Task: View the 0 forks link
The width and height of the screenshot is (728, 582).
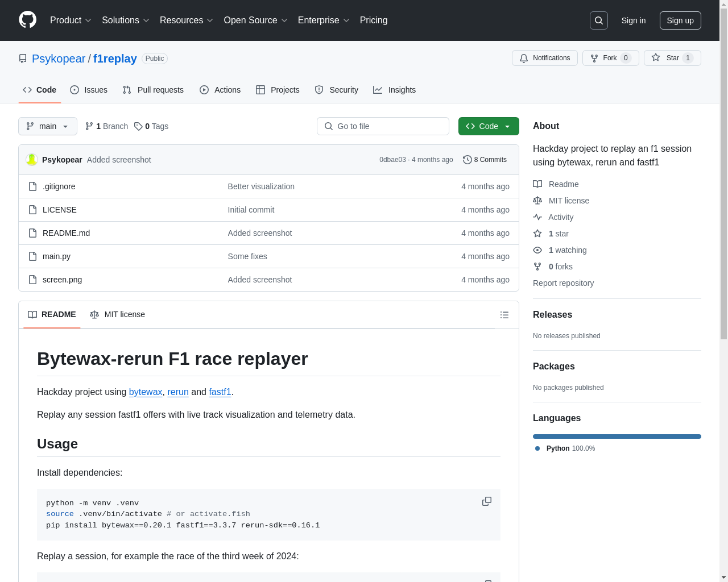Action: coord(553,267)
